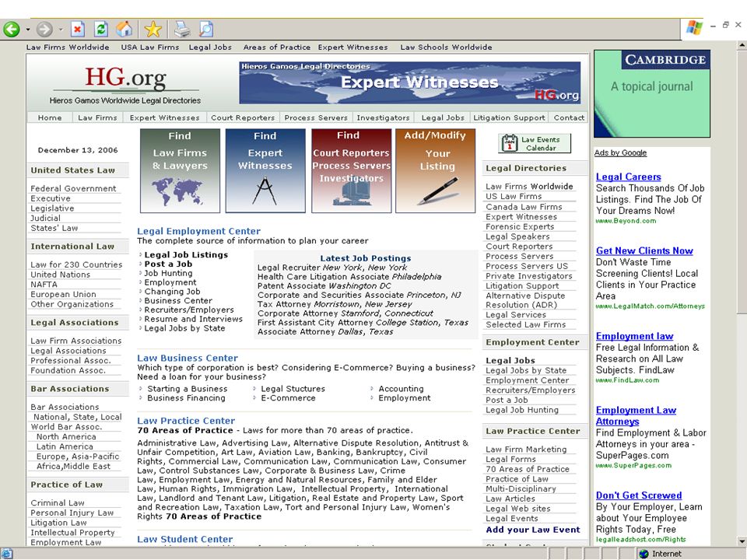Viewport: 747px width, 560px height.
Task: Open Favorites star icon
Action: pos(153,30)
